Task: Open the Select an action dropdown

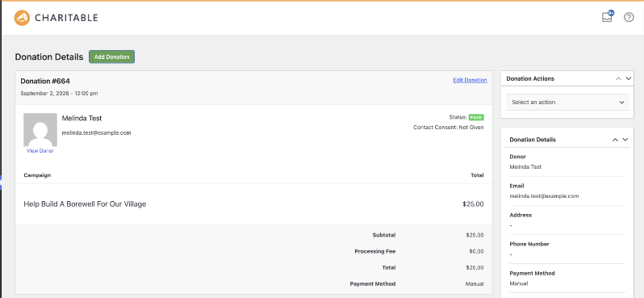Action: click(x=567, y=103)
